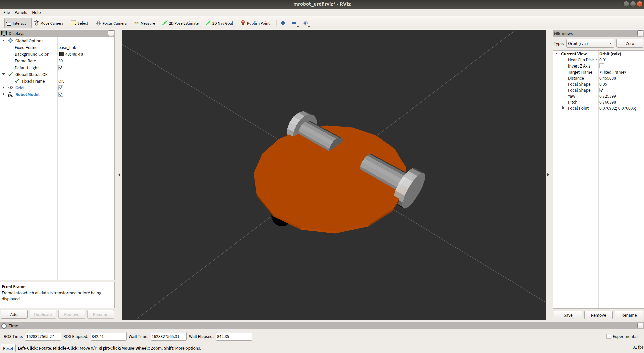Click the Global Options gear icon
644x353 pixels.
click(x=11, y=41)
